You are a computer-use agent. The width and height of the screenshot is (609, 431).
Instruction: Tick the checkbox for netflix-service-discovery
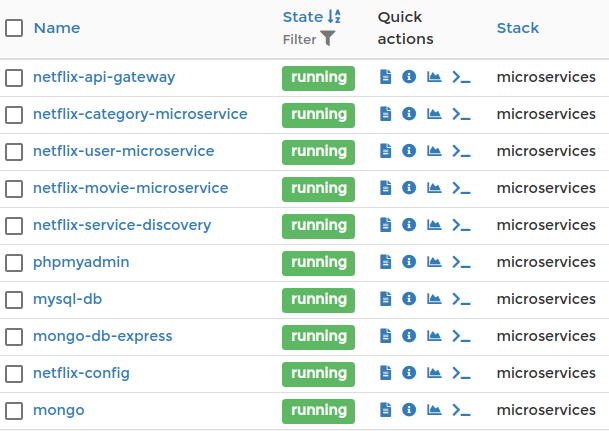tap(14, 225)
